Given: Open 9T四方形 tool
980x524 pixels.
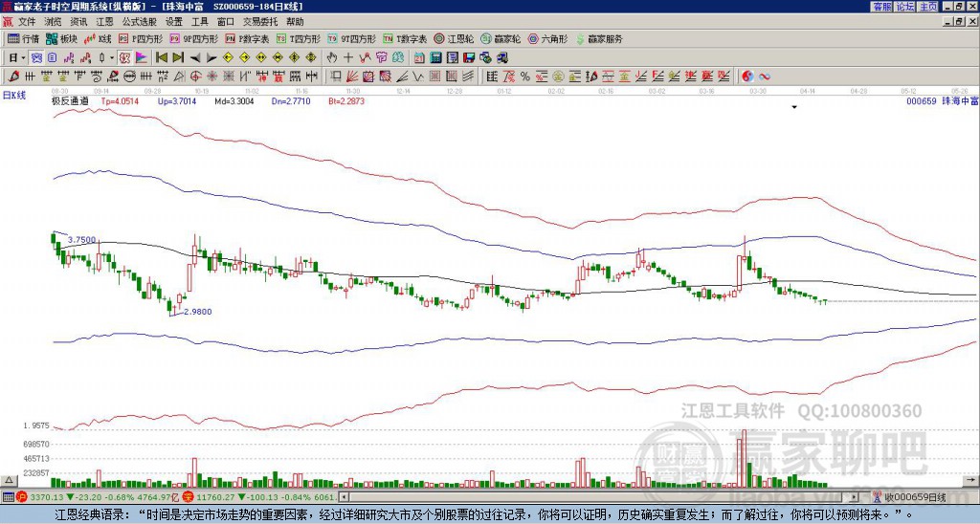Looking at the screenshot, I should coord(352,38).
